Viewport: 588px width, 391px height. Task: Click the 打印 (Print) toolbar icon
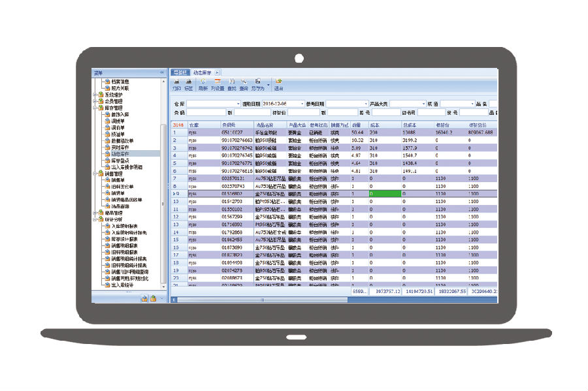176,84
